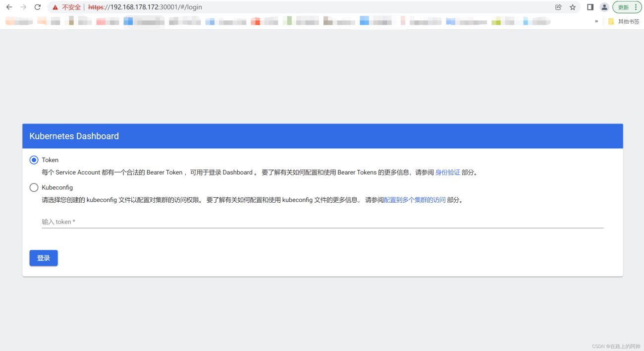
Task: Click the browser forward arrow
Action: pyautogui.click(x=23, y=7)
